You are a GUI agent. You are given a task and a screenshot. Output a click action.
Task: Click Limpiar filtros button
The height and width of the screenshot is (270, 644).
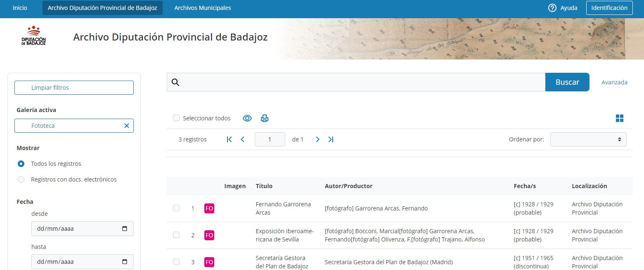(x=74, y=88)
